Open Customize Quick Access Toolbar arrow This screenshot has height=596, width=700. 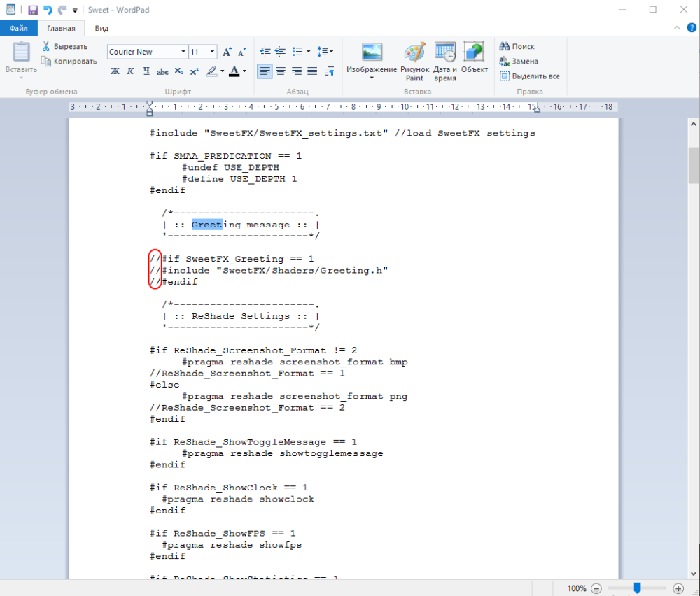tap(75, 10)
